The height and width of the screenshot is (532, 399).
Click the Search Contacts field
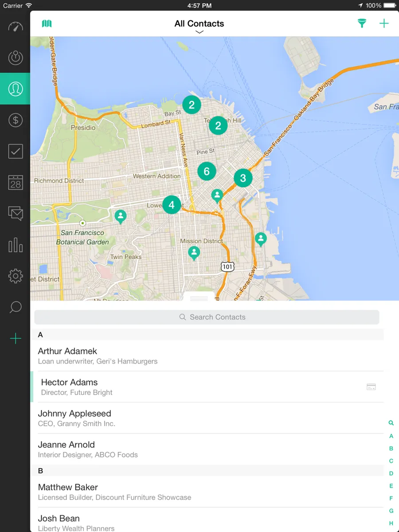(x=207, y=317)
